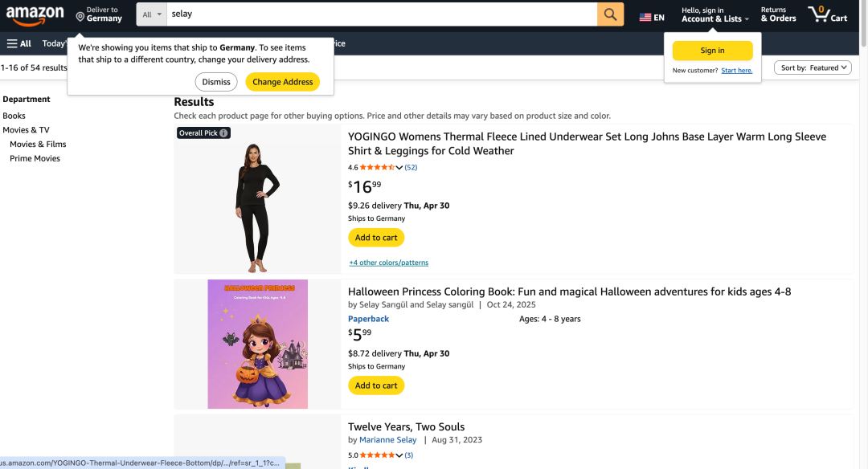This screenshot has height=469, width=868.
Task: Dismiss the delivery address notice
Action: point(216,82)
